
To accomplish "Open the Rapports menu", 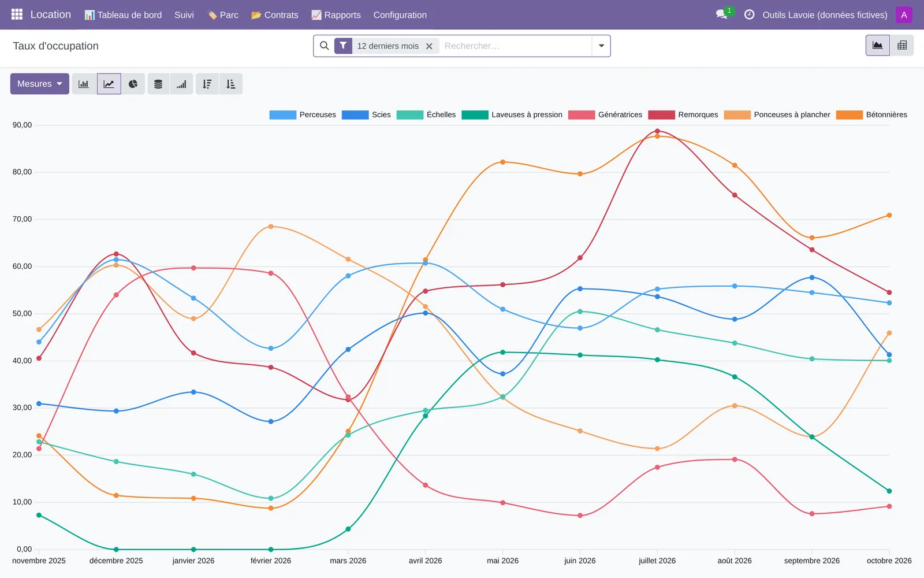I will pos(336,14).
